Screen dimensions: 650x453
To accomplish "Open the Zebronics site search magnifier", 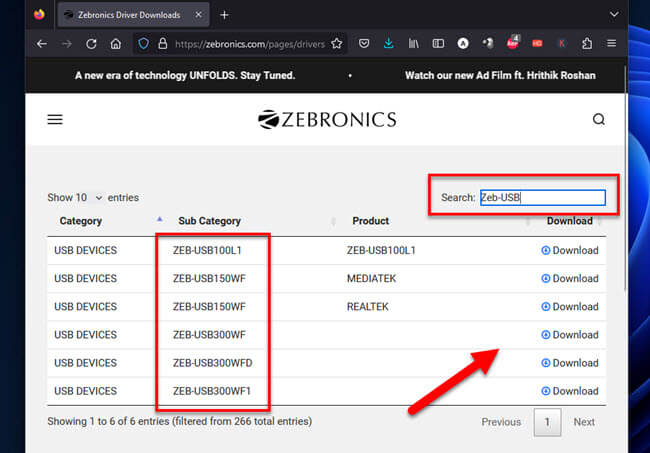I will 599,119.
